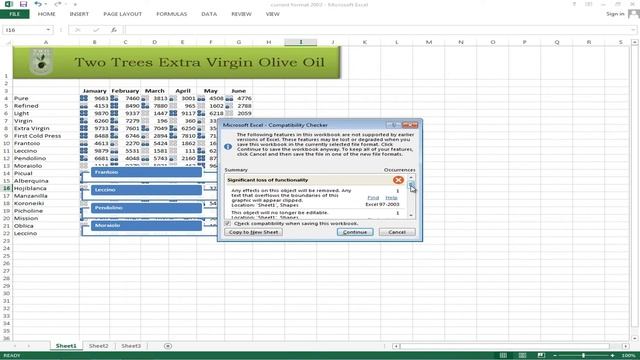Screen dimensions: 640x360
Task: Click summary list scroll down arrow
Action: (x=411, y=215)
